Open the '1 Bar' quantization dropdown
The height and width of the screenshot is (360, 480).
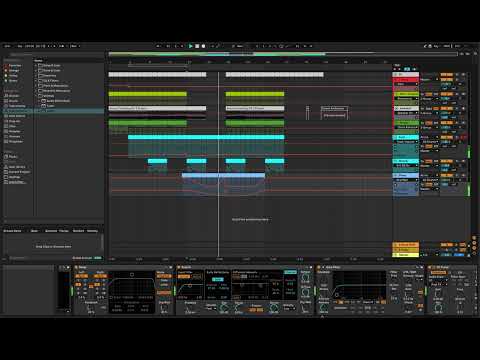coord(75,46)
